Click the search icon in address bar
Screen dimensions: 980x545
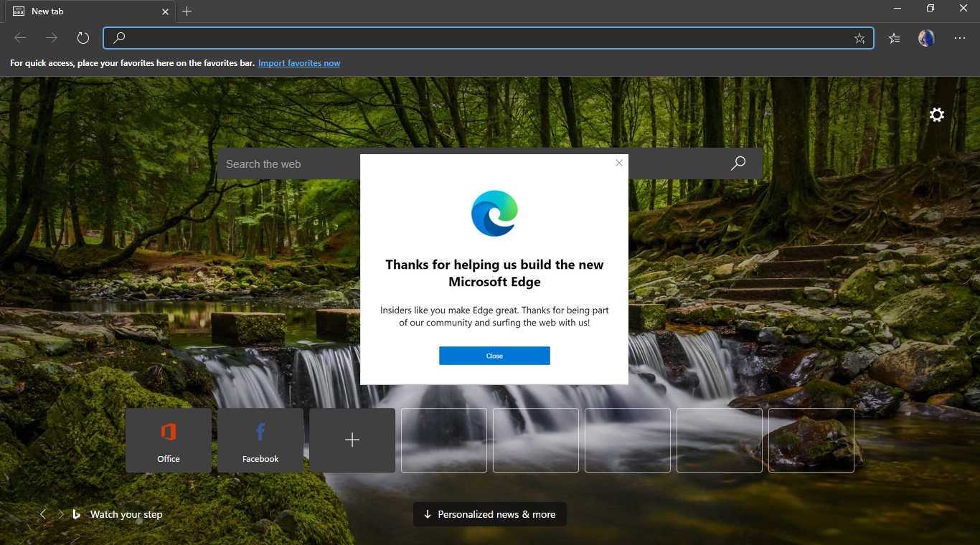pos(119,38)
